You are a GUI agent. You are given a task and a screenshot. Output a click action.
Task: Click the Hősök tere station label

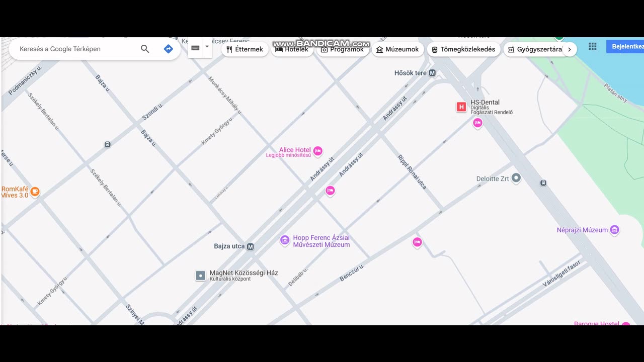click(411, 73)
